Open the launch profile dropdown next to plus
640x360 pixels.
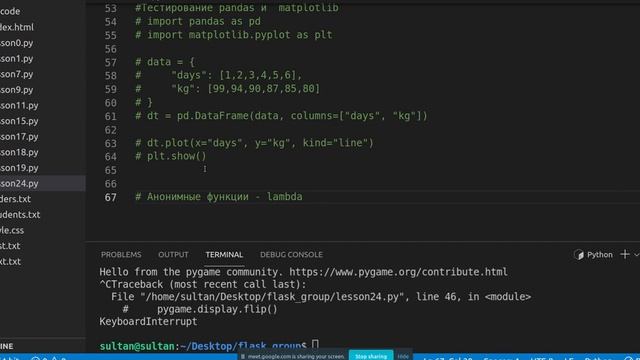click(636, 255)
